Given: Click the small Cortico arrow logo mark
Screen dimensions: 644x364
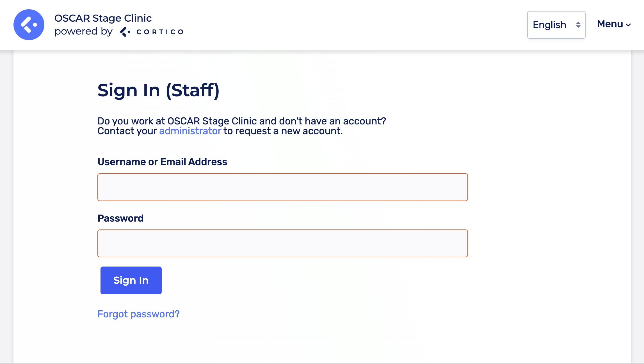Looking at the screenshot, I should (x=125, y=32).
